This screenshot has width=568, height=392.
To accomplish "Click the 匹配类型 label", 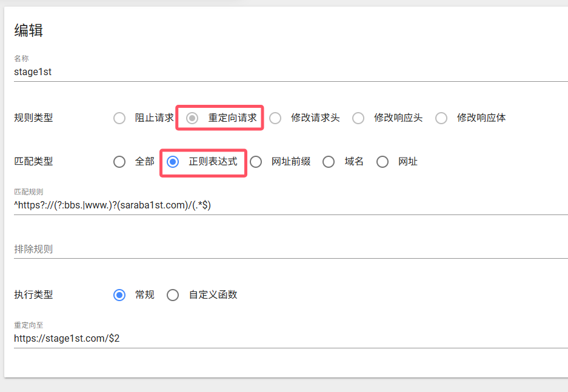I will click(33, 161).
